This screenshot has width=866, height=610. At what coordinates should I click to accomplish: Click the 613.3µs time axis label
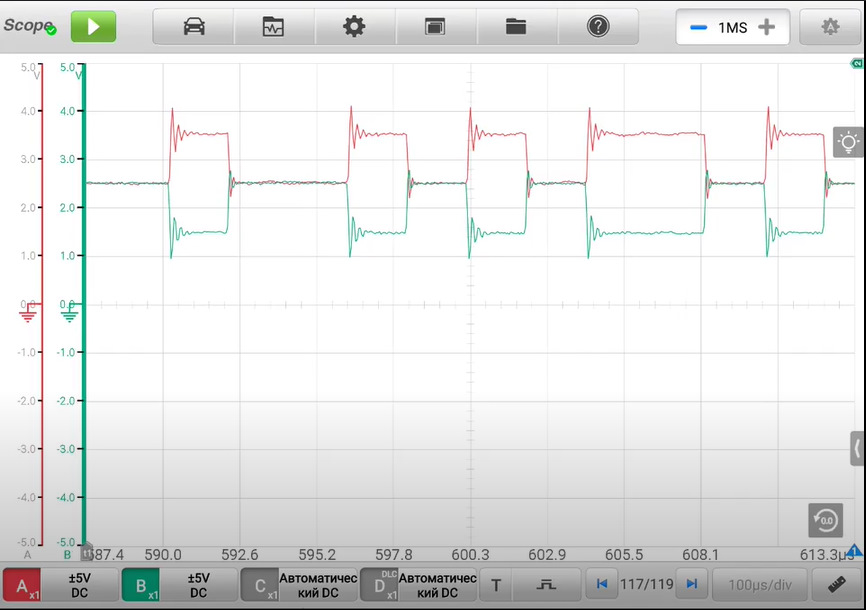click(x=827, y=554)
